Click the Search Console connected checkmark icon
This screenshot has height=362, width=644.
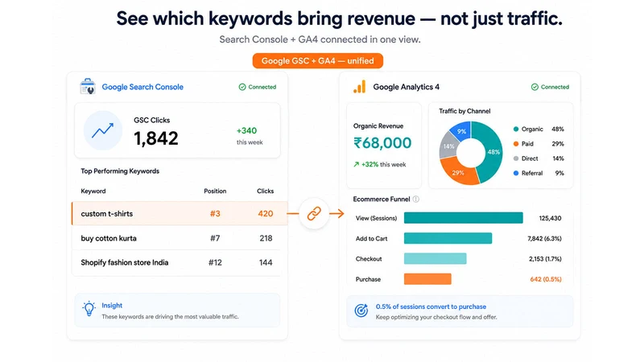coord(242,87)
